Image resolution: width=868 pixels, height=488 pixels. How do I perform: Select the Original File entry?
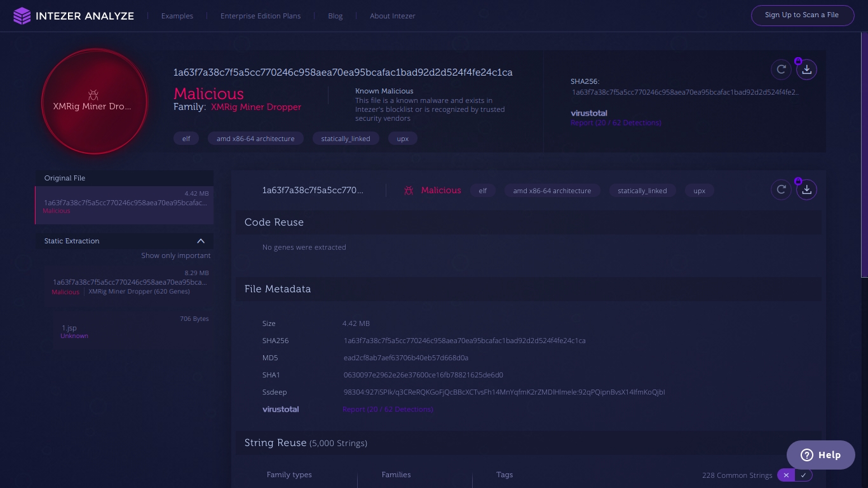[125, 205]
